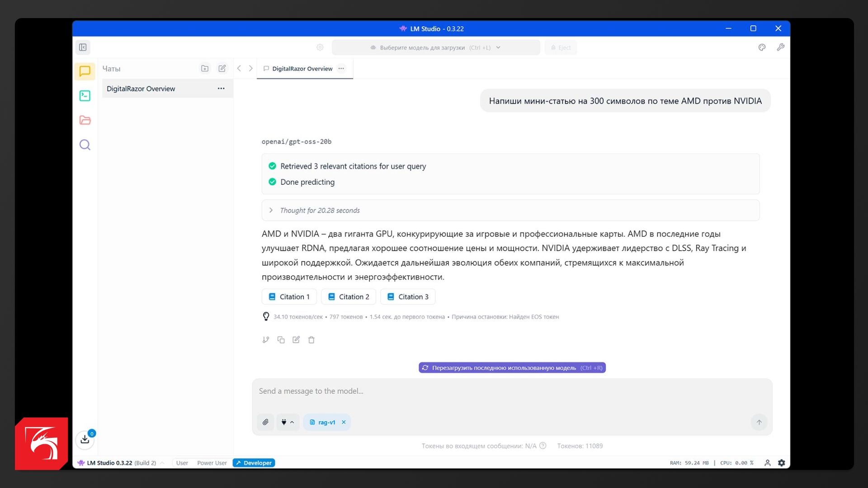The height and width of the screenshot is (488, 868).
Task: Open DigitalRazor Overview chat options menu
Action: (x=221, y=89)
